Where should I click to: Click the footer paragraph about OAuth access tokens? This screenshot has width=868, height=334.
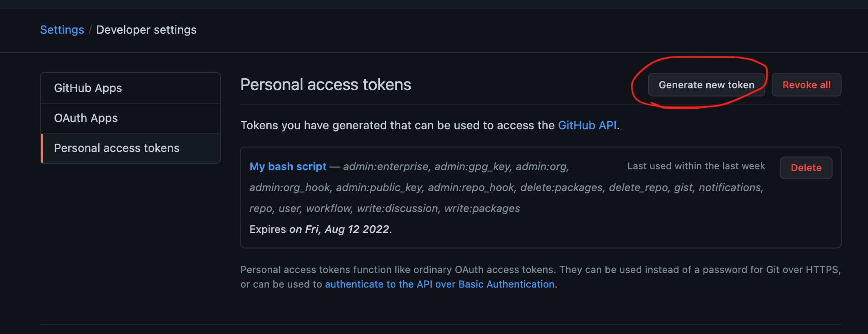pyautogui.click(x=540, y=277)
